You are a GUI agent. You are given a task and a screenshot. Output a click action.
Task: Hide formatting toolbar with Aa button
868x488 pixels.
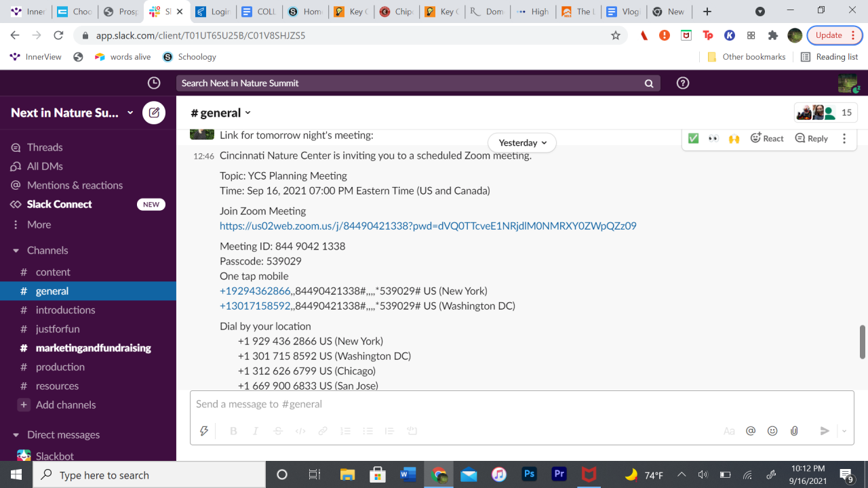click(x=729, y=430)
